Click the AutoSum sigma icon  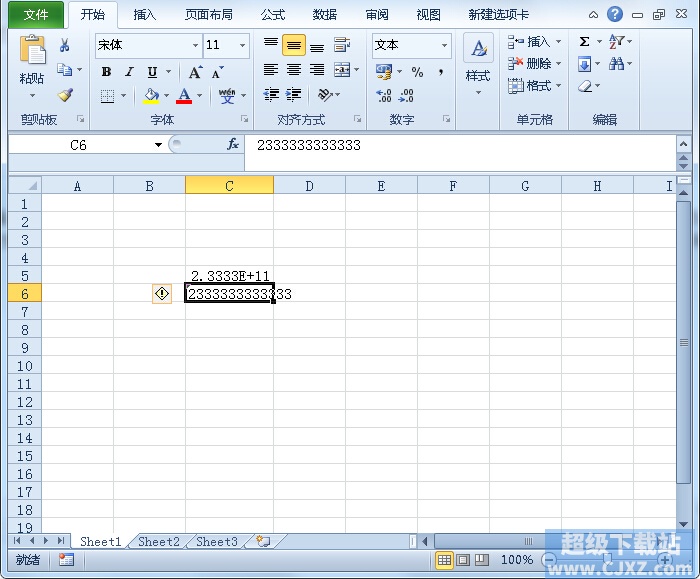coord(585,42)
